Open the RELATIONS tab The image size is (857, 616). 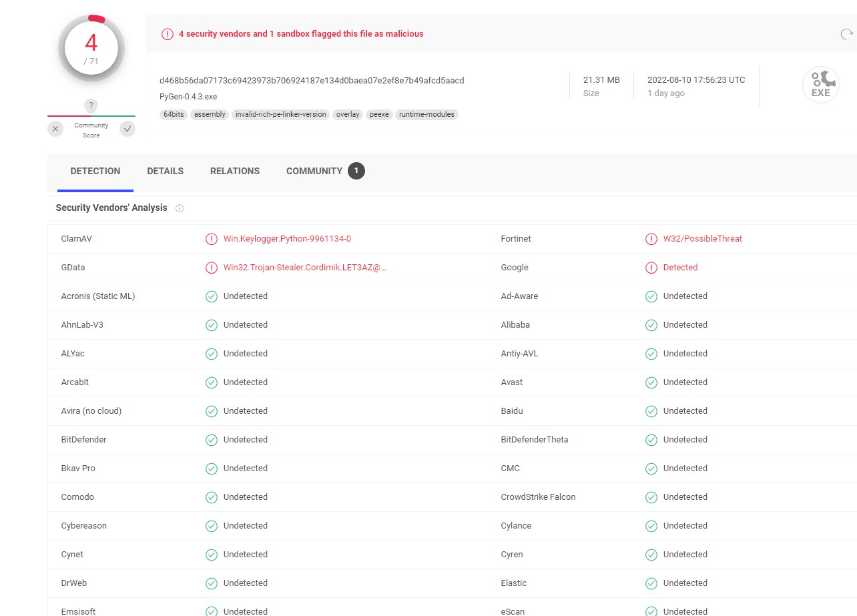(235, 172)
